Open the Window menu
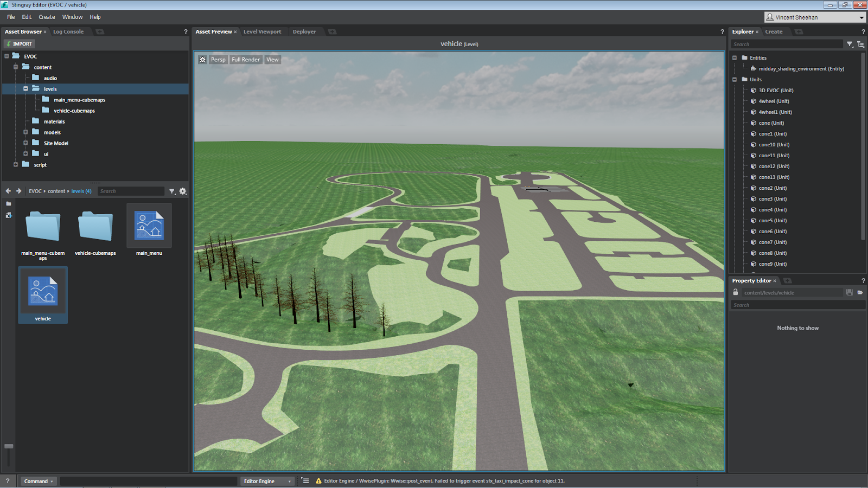This screenshot has width=868, height=488. pos(72,17)
